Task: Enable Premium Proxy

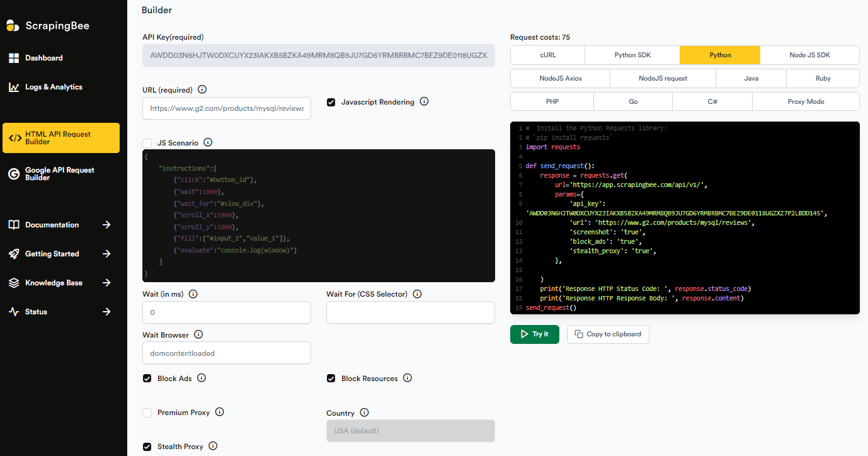Action: tap(147, 413)
